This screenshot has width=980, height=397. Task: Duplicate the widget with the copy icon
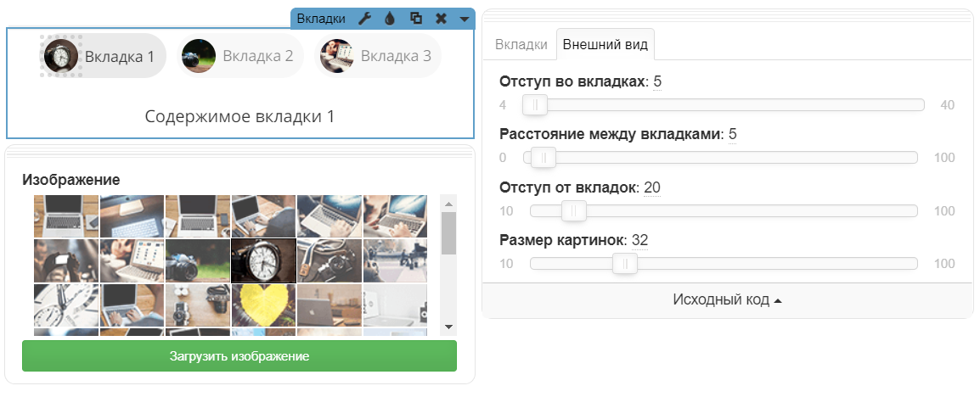tap(416, 19)
